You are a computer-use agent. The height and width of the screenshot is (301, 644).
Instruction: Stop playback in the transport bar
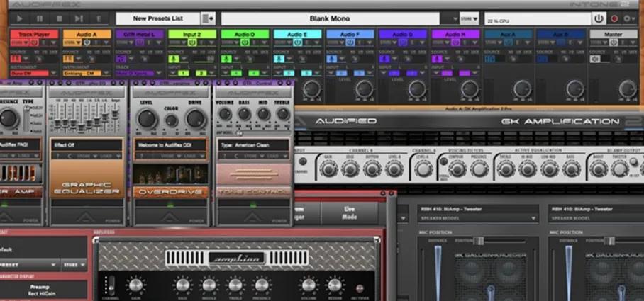(59, 18)
